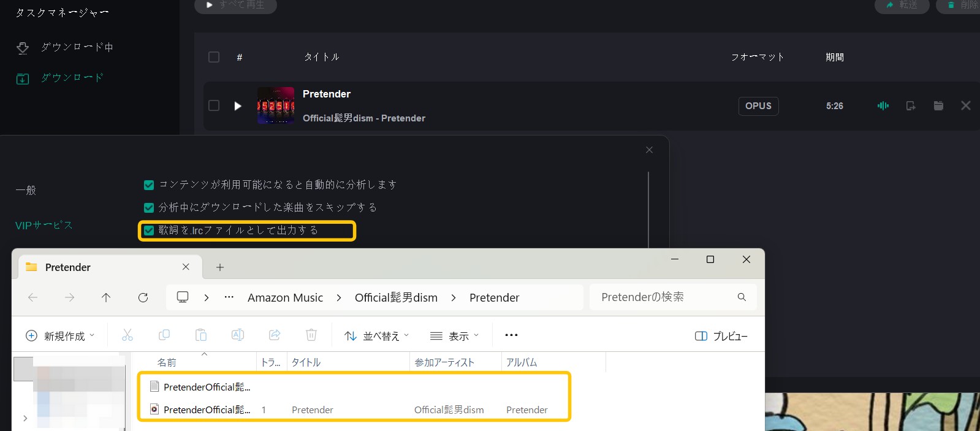
Task: Sort by the 名前 (name) column header
Action: [x=167, y=363]
